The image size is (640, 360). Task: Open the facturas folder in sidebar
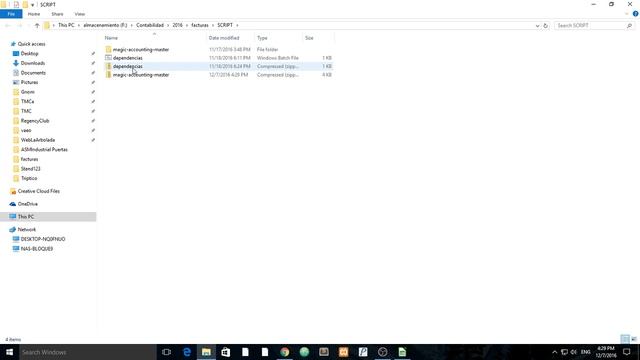pos(29,159)
